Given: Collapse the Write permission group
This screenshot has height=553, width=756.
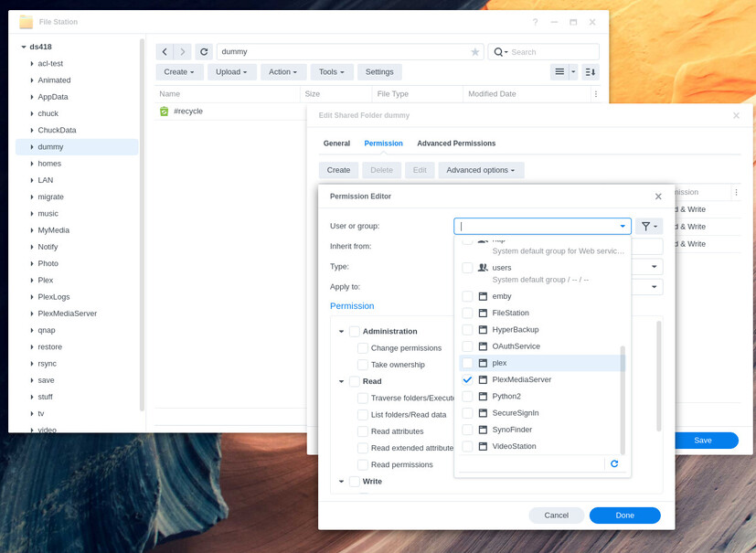Looking at the screenshot, I should coord(341,481).
